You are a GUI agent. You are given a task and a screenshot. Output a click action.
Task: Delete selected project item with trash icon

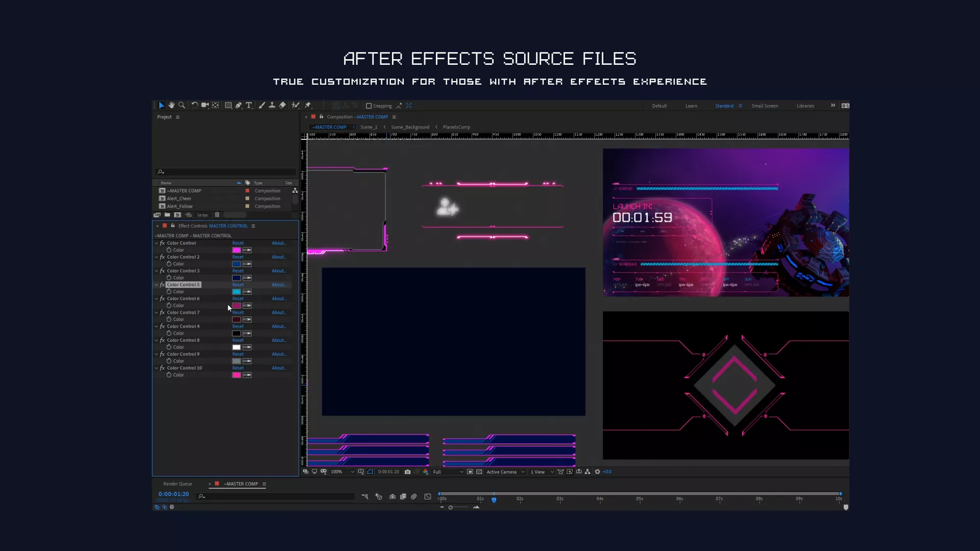tap(217, 215)
